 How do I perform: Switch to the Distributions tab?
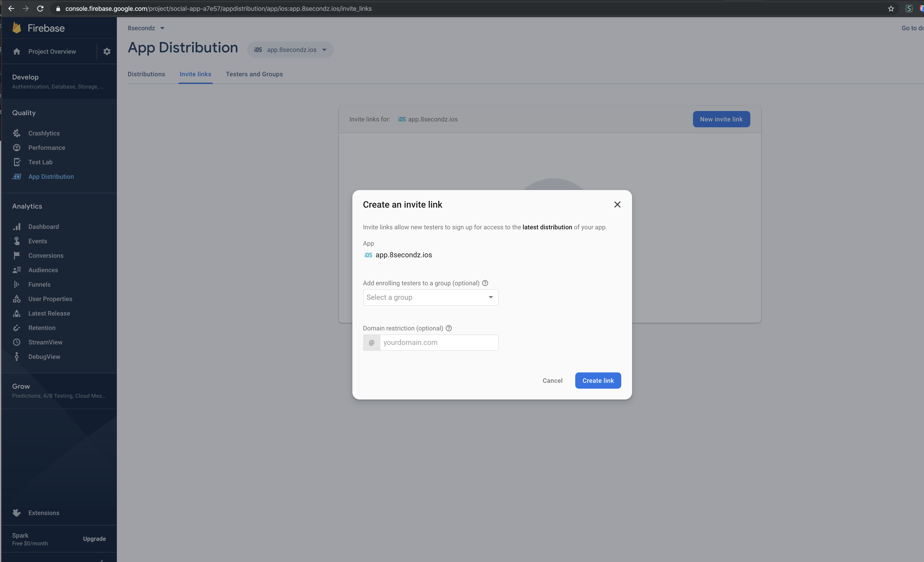[x=146, y=74]
